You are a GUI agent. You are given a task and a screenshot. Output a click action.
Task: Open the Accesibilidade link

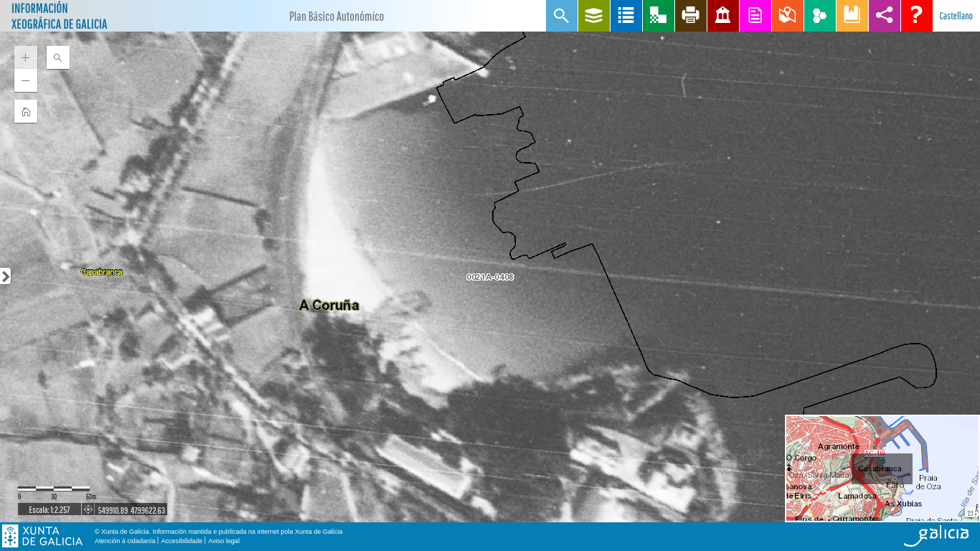(x=182, y=541)
